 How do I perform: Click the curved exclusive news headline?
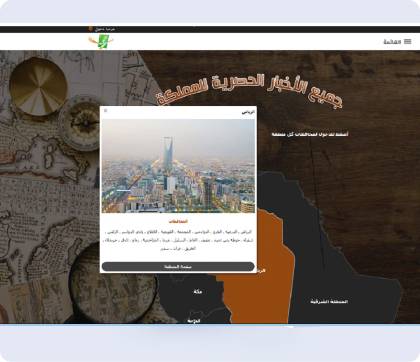pyautogui.click(x=250, y=90)
